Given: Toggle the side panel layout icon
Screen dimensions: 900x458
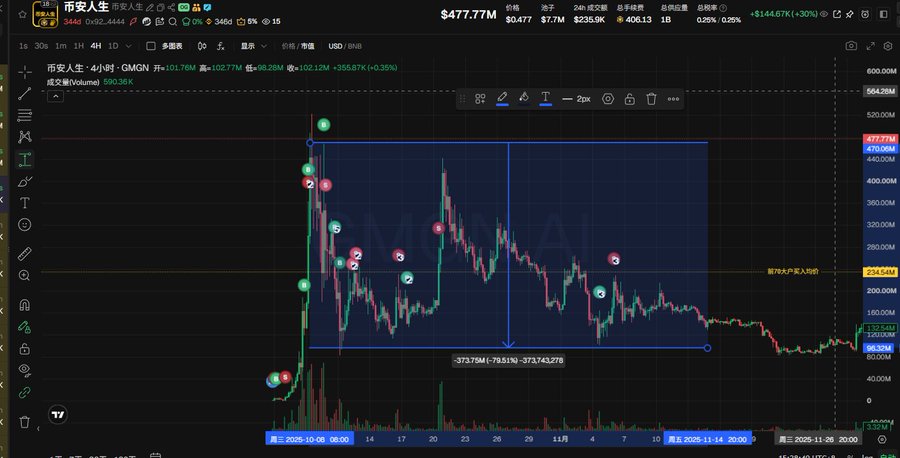Looking at the screenshot, I should point(883,14).
